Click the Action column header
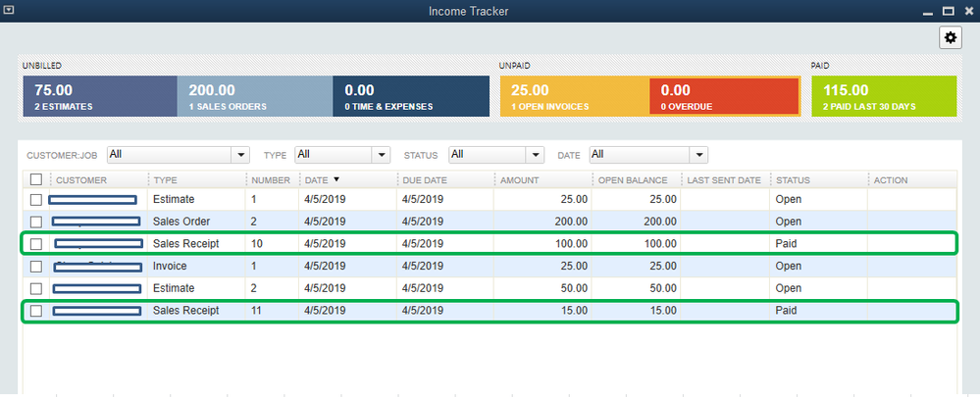The height and width of the screenshot is (397, 980). [890, 180]
